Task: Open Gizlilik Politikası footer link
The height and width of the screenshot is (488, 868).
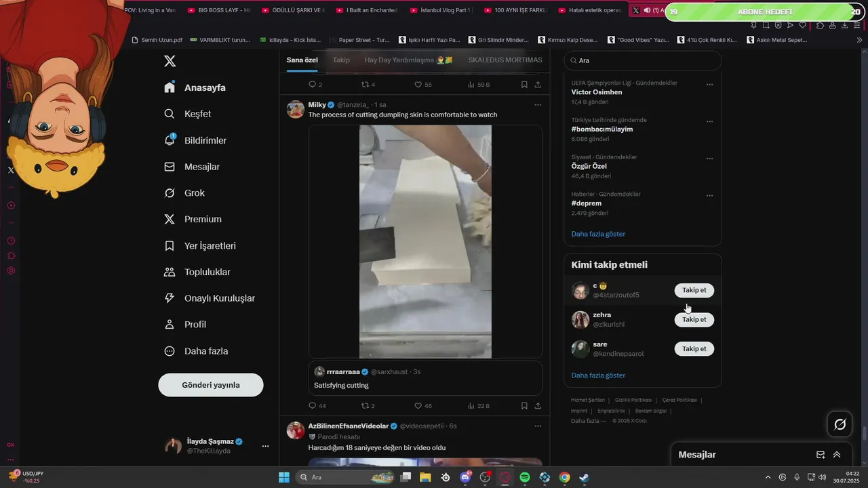Action: 633,400
